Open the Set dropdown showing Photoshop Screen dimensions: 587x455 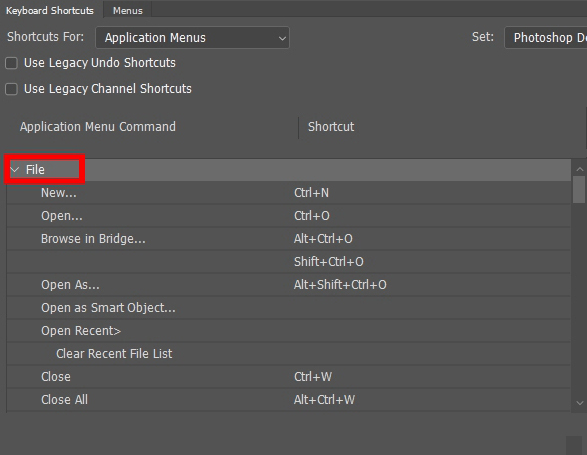click(546, 37)
